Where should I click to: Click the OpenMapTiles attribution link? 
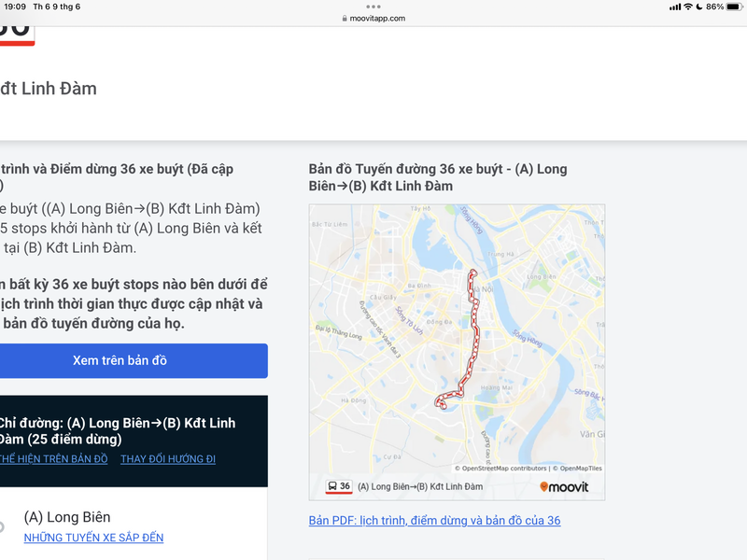coord(579,469)
